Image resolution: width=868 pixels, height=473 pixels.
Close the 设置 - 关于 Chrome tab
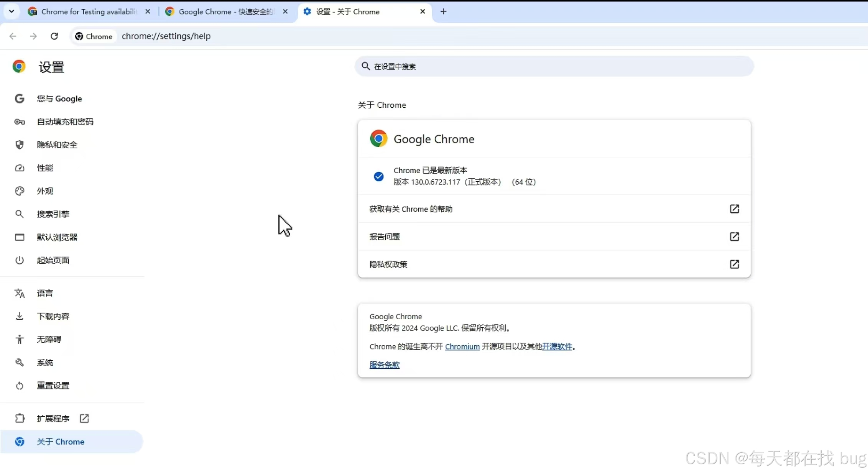point(422,11)
